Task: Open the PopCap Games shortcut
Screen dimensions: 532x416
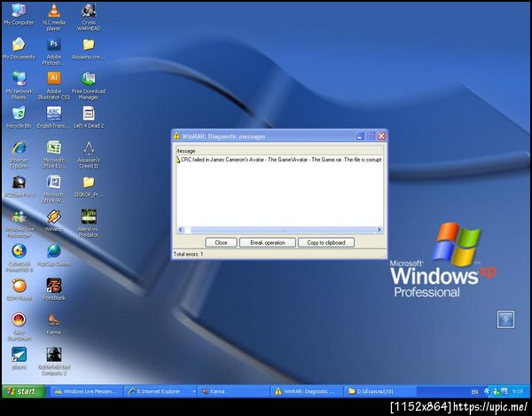Action: pos(53,255)
